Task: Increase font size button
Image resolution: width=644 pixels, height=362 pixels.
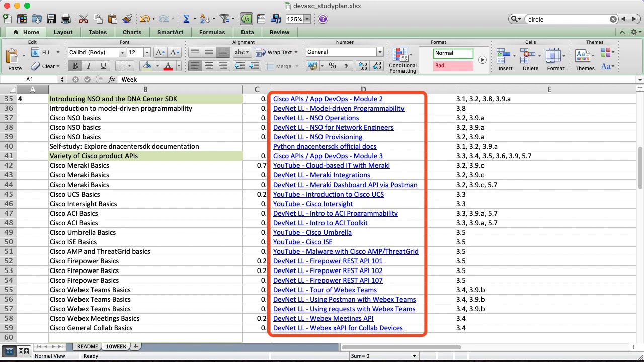Action: click(x=160, y=52)
